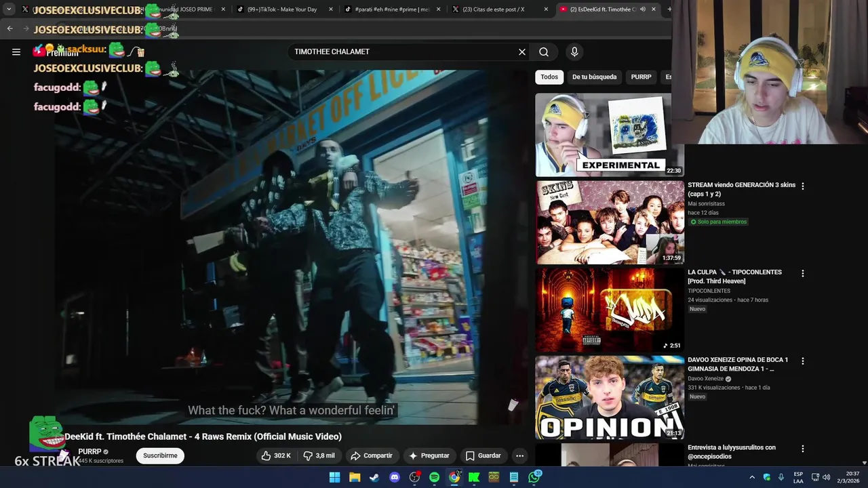Select the Todos filter chip

point(549,77)
